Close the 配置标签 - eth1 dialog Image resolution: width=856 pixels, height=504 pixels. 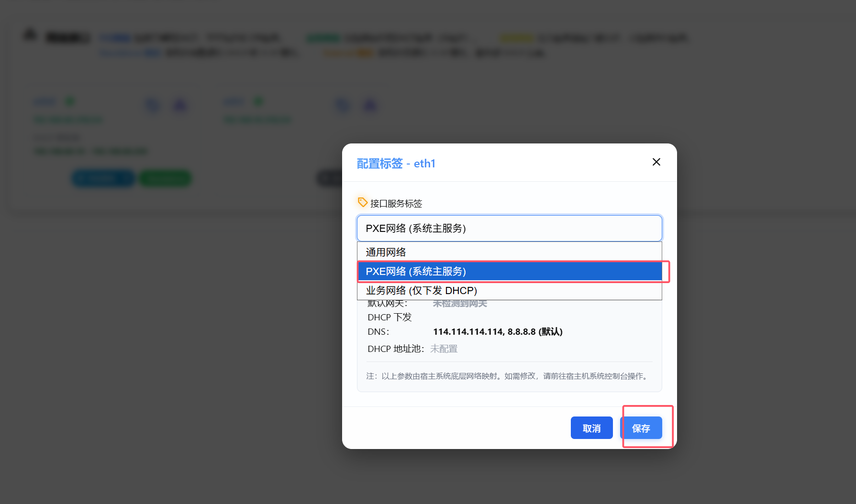[656, 162]
